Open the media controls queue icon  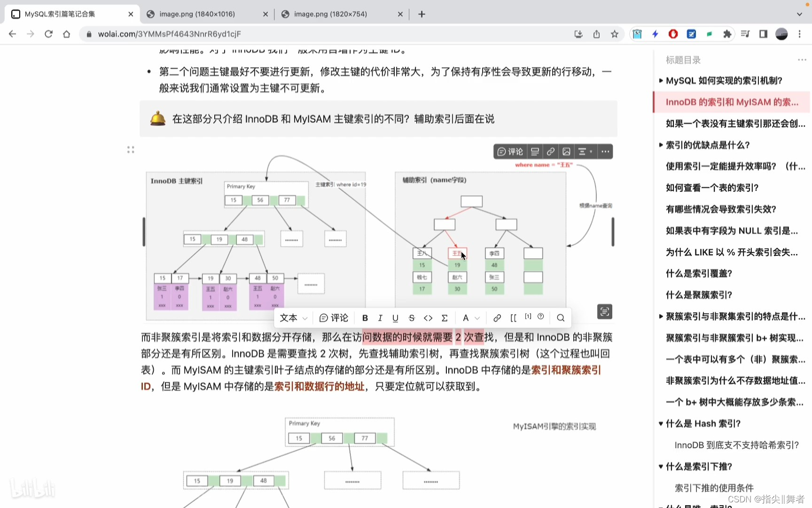point(745,34)
